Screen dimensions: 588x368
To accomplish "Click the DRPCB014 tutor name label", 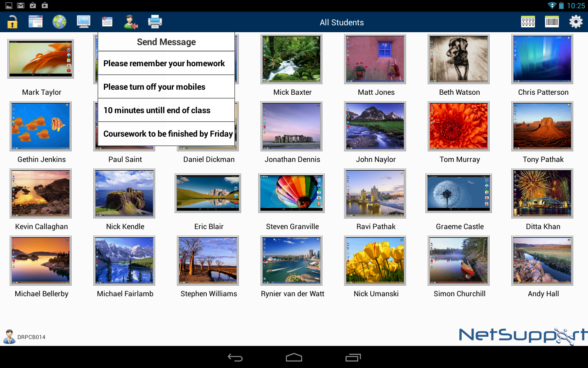I will (x=31, y=337).
